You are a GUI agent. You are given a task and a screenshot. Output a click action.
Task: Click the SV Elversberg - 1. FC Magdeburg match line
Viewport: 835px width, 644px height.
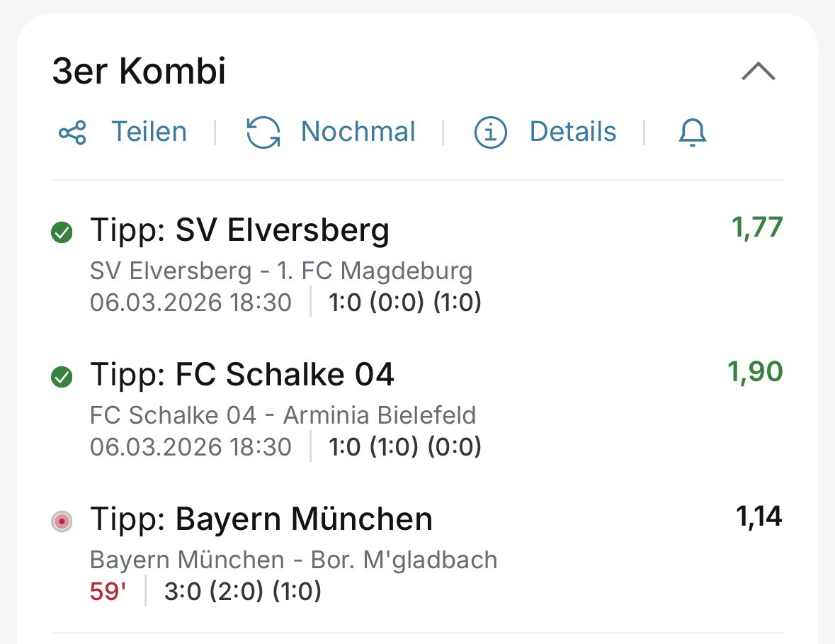280,271
